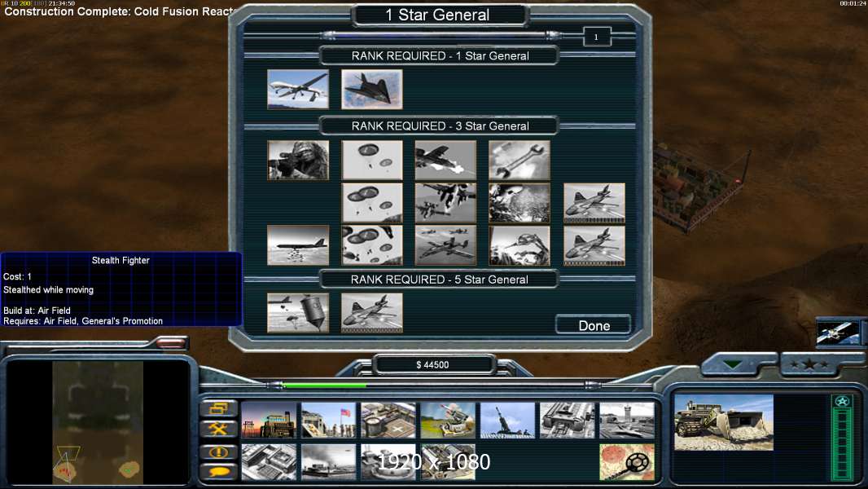The image size is (868, 489).
Task: Build the Patriot missile battery
Action: [449, 421]
